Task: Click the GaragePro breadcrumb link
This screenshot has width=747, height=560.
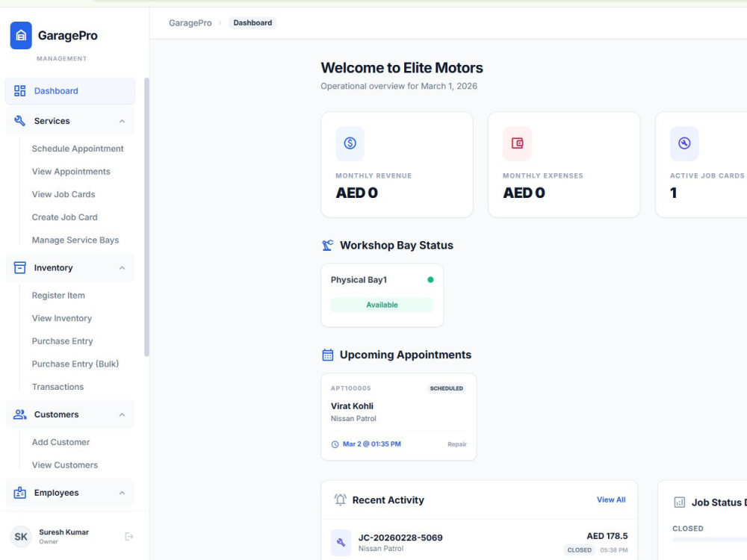Action: (190, 23)
